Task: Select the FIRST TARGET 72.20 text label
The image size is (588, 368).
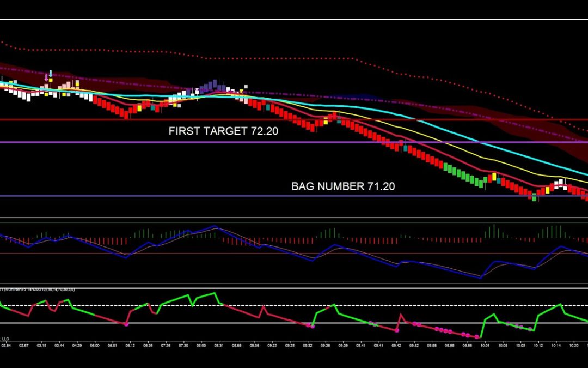Action: pyautogui.click(x=223, y=131)
